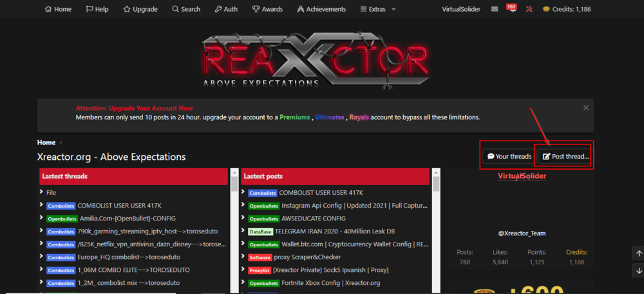Open Your threads button
The height and width of the screenshot is (294, 644).
(509, 156)
